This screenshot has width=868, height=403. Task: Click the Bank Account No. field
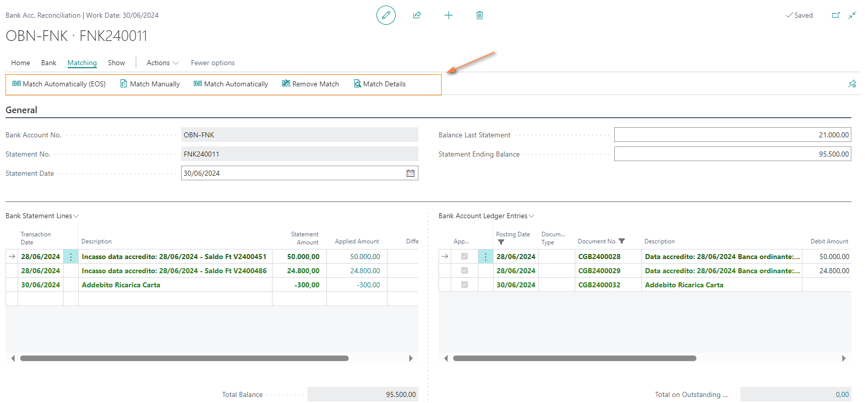click(x=300, y=135)
